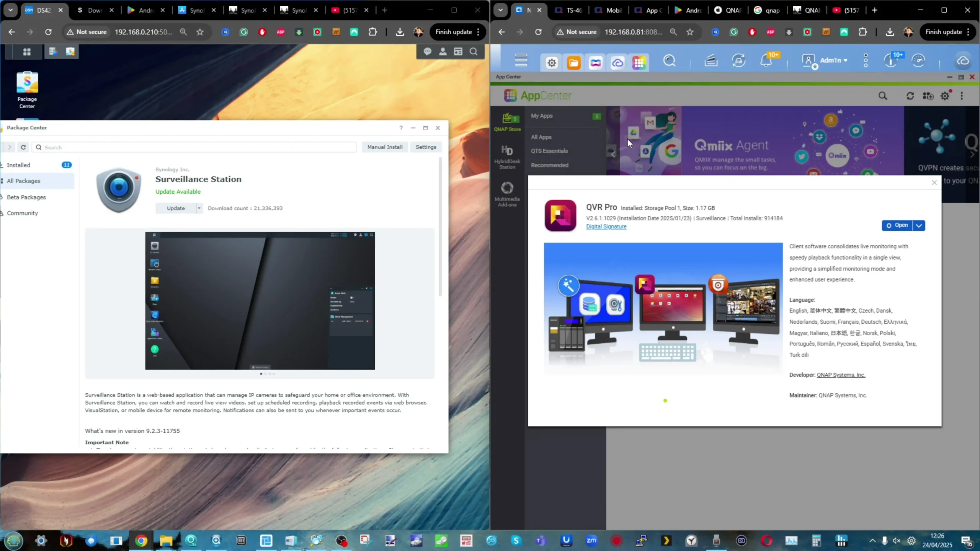The image size is (980, 551).
Task: Open File Explorer from taskbar
Action: pos(166,541)
